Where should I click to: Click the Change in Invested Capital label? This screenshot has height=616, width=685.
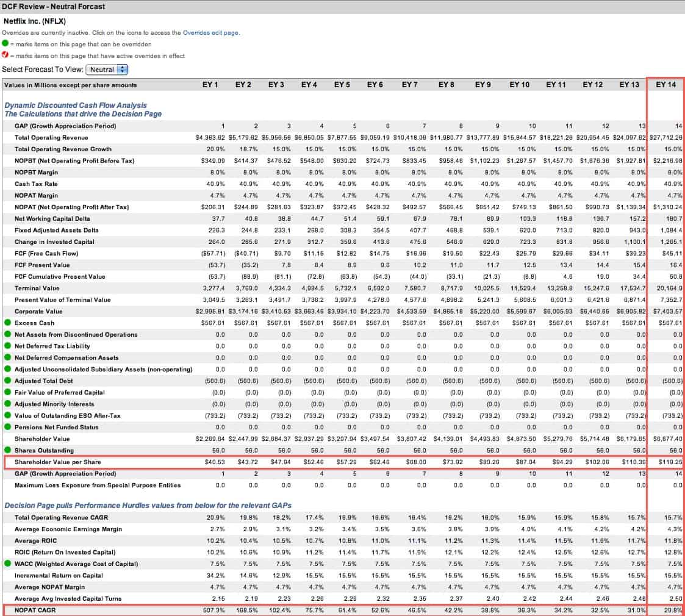point(55,242)
